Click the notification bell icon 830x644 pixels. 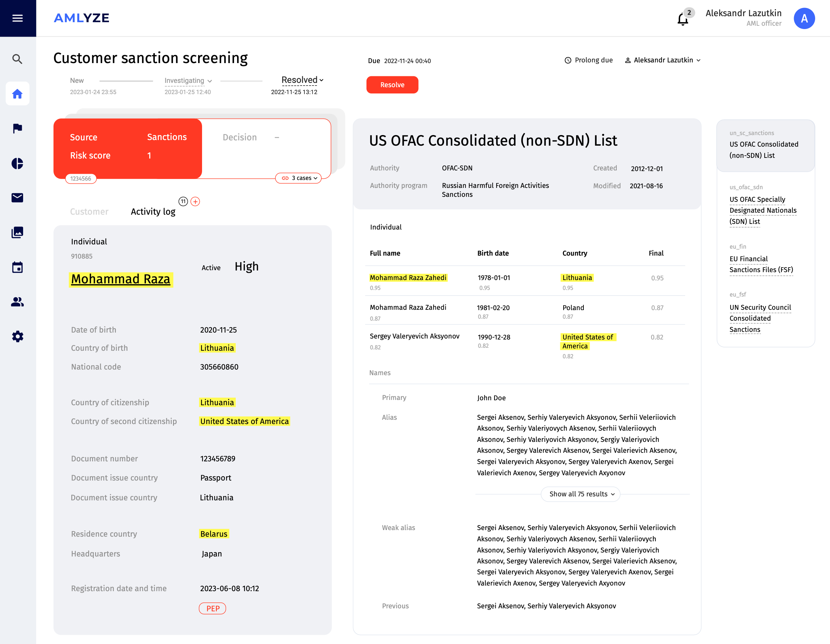(682, 19)
